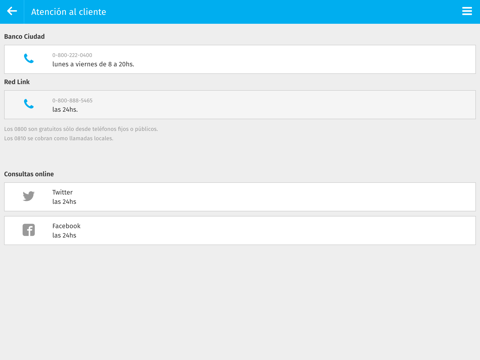Tap the Red Link phone icon
The width and height of the screenshot is (480, 360).
coord(29,104)
